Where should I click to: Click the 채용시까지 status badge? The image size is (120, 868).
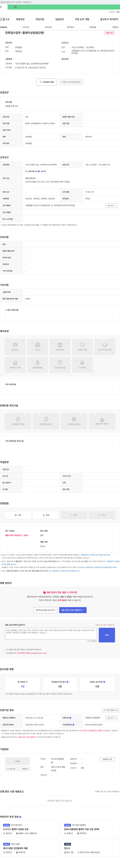click(110, 33)
